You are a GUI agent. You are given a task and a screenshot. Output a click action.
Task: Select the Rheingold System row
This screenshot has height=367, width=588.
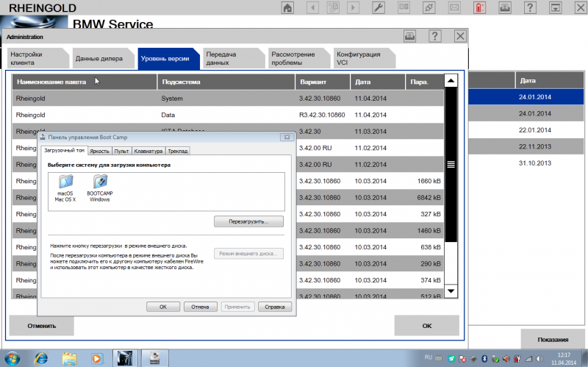click(x=228, y=99)
